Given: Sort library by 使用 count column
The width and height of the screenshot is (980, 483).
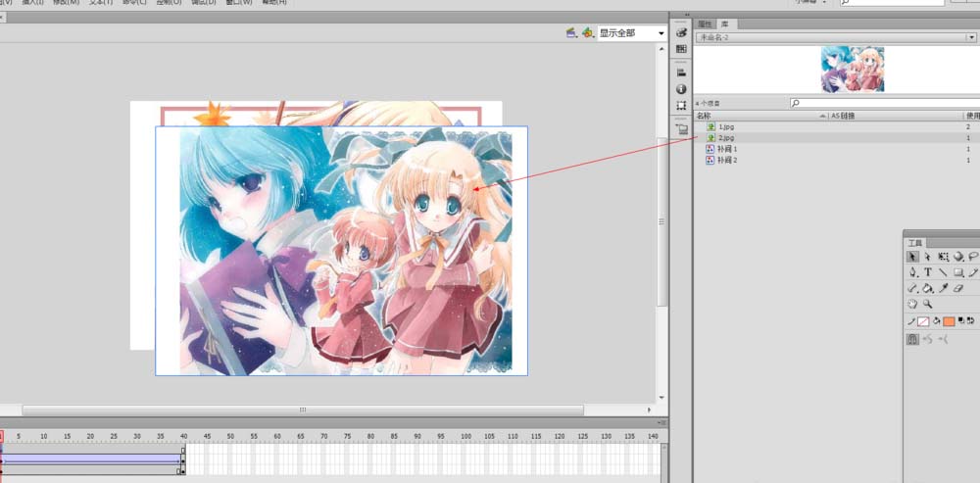Looking at the screenshot, I should coord(972,117).
